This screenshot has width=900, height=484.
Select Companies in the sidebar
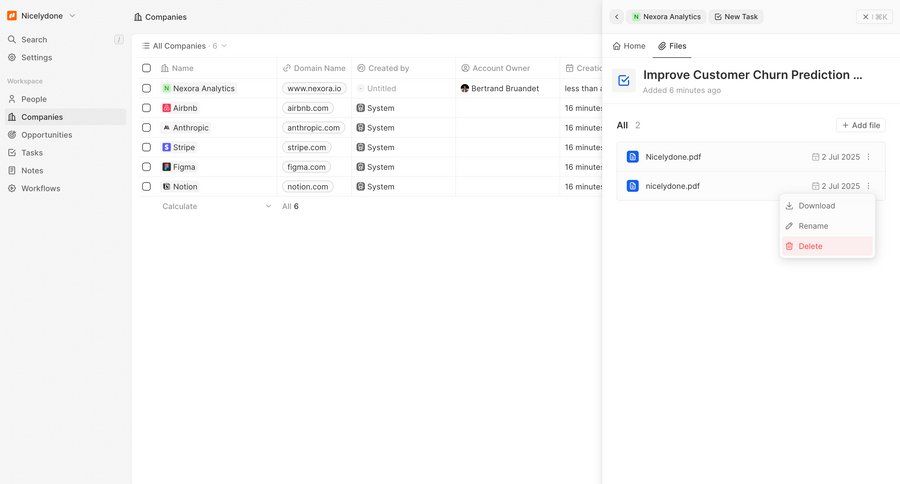pyautogui.click(x=63, y=117)
